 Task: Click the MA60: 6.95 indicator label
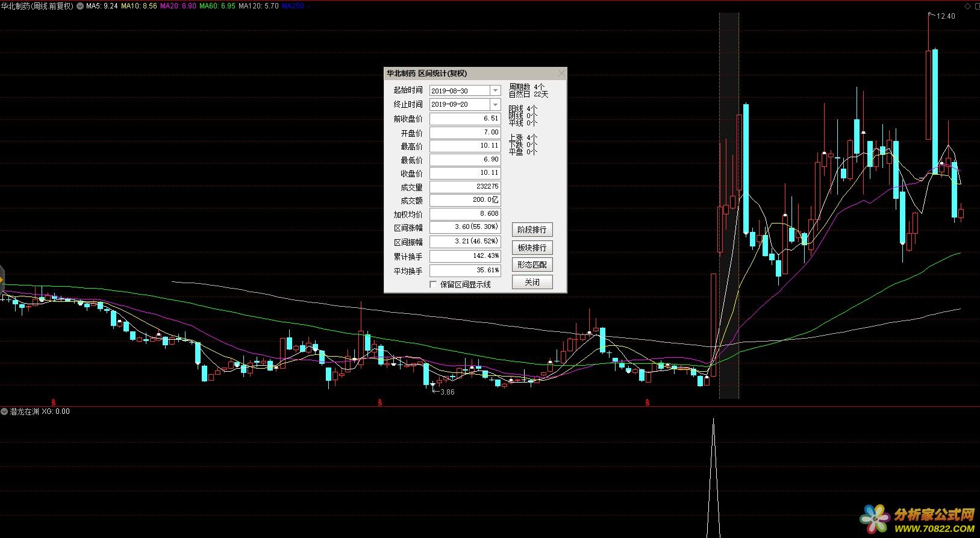click(217, 6)
